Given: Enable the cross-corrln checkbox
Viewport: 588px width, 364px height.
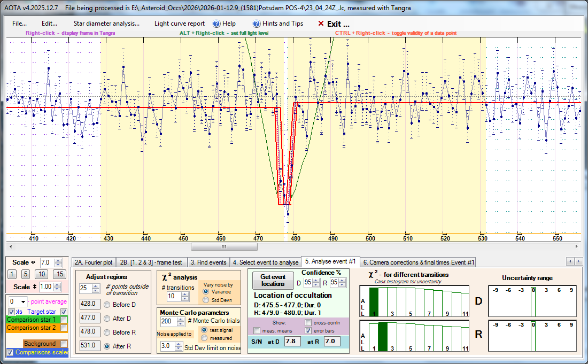Looking at the screenshot, I should 308,323.
